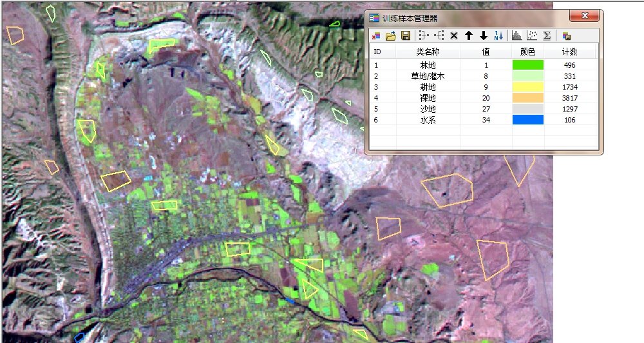644x343 pixels.
Task: Click ID cell 3 in the 耕地 row
Action: point(376,87)
